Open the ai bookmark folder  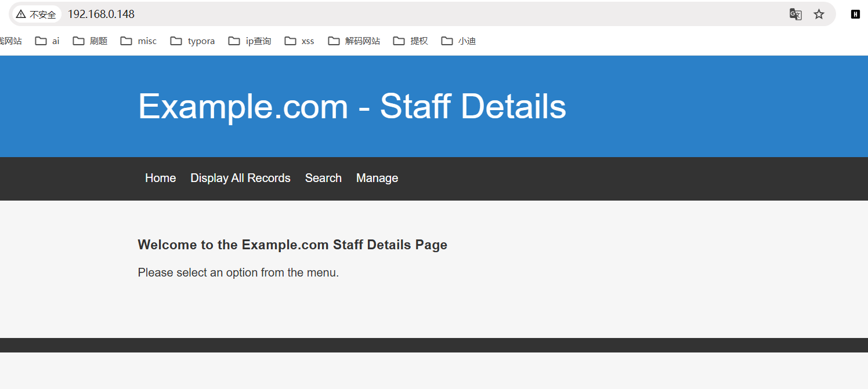(48, 41)
